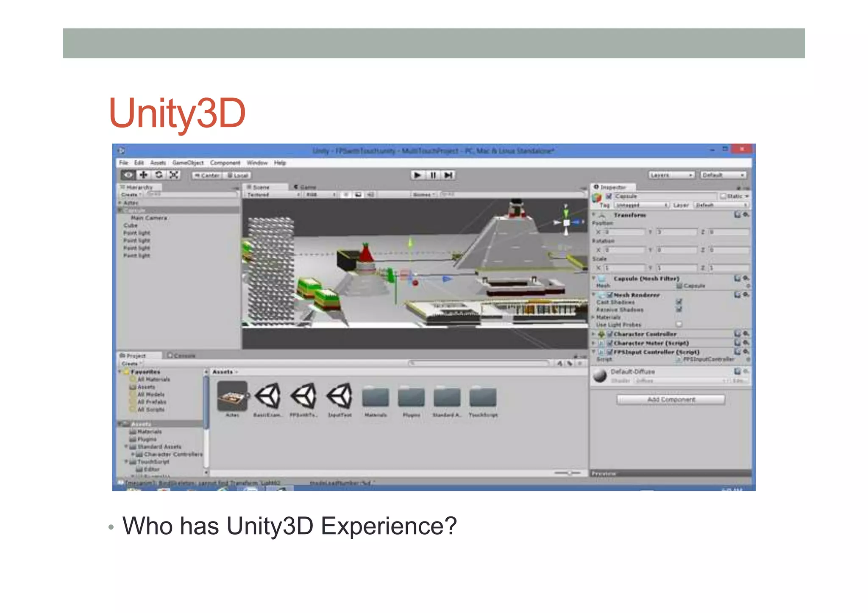Viewport: 868px width, 613px height.
Task: Open the Transform component gear settings
Action: click(x=746, y=215)
